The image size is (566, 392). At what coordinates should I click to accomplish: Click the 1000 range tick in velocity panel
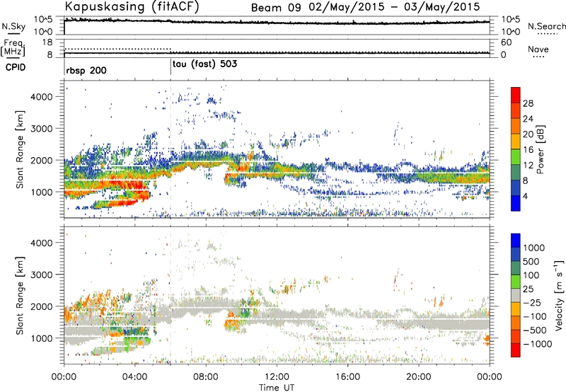click(x=41, y=338)
